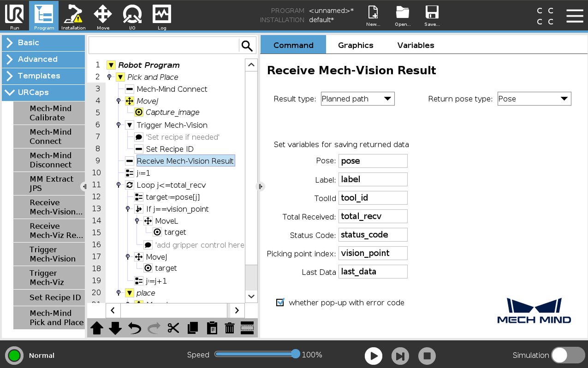Undo the last program edit
The image size is (588, 368).
coord(134,328)
